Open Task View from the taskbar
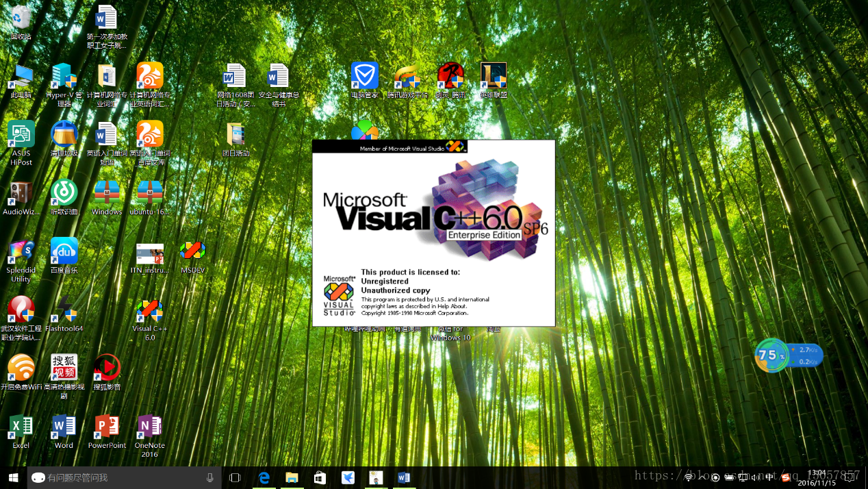This screenshot has height=489, width=868. click(235, 477)
